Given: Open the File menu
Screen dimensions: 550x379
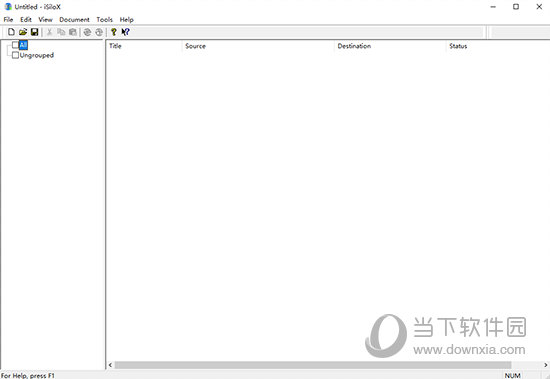Looking at the screenshot, I should (8, 20).
